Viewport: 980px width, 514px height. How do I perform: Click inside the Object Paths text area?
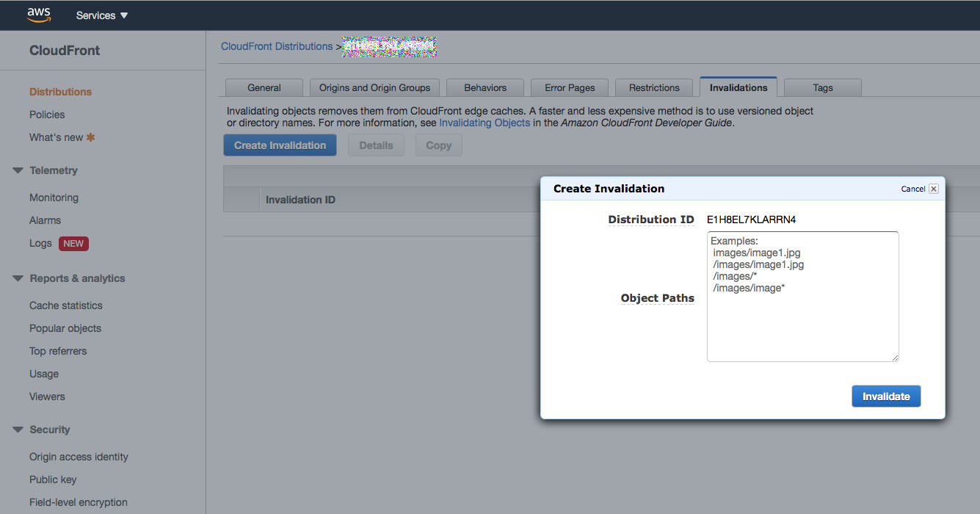[802, 297]
